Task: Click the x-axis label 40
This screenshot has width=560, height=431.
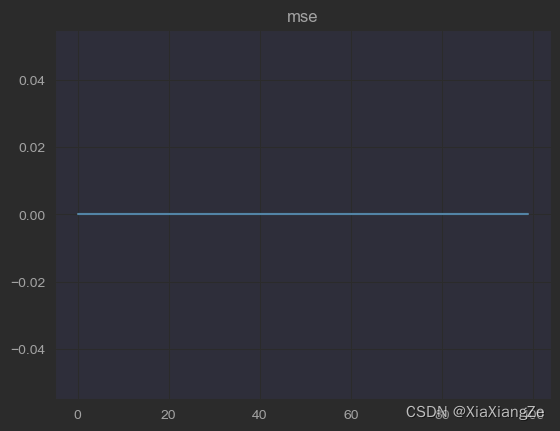Action: tap(259, 415)
